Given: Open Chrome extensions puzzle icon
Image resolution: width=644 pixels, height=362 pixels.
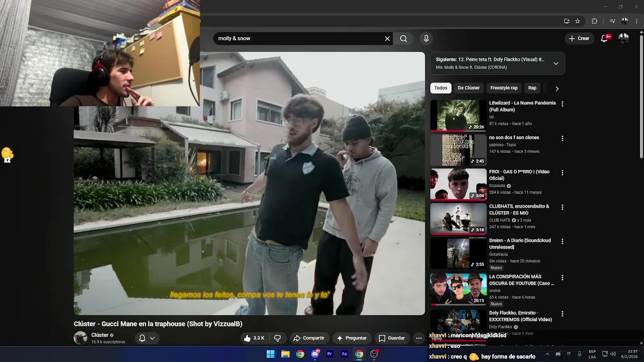Looking at the screenshot, I should (x=594, y=21).
